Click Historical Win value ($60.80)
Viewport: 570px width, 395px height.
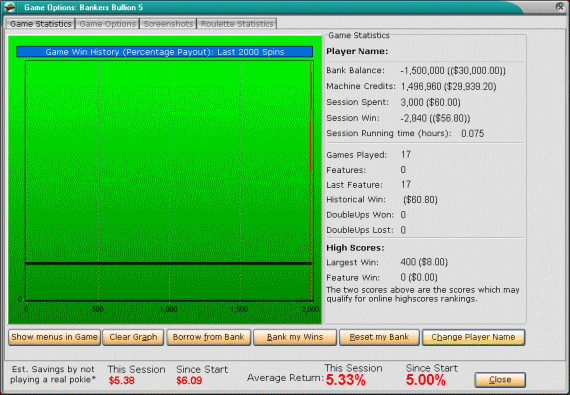pyautogui.click(x=420, y=200)
